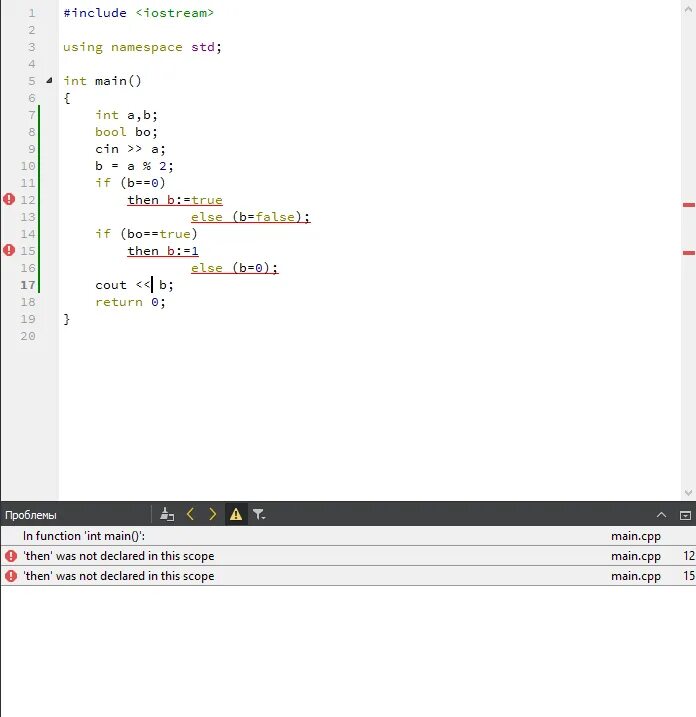
Task: Jump to line 15 error marker in the scrollbar
Action: pos(689,252)
